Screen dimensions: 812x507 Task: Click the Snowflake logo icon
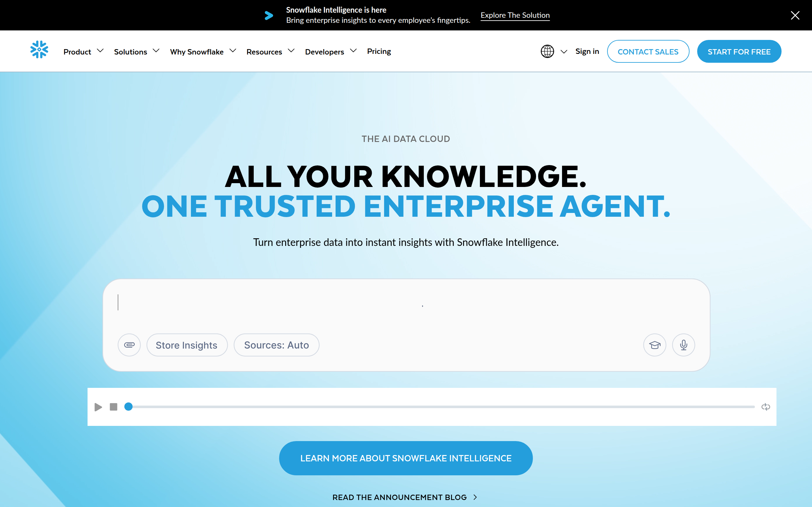point(39,50)
